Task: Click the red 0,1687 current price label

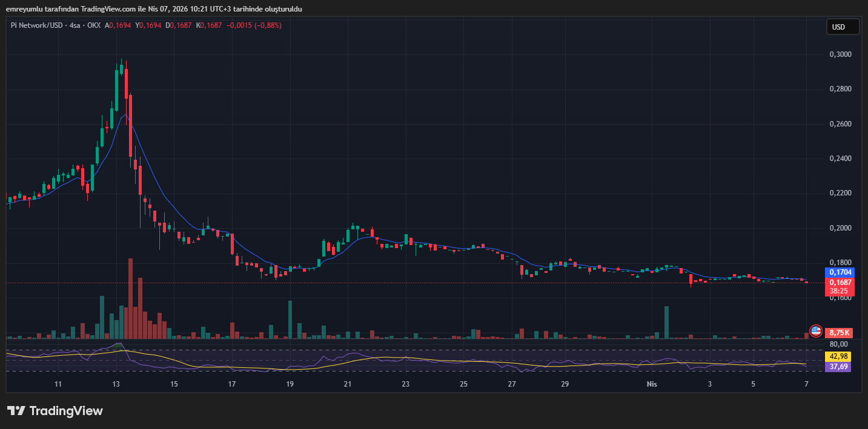Action: tap(840, 282)
